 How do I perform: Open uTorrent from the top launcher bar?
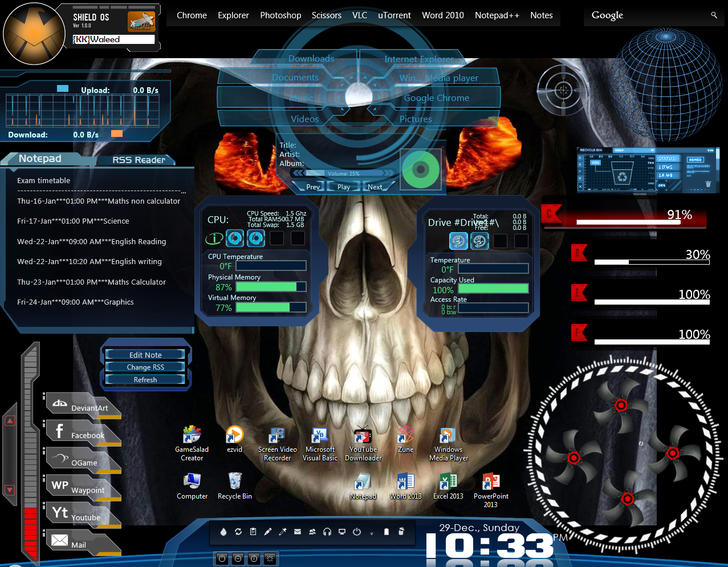click(394, 15)
